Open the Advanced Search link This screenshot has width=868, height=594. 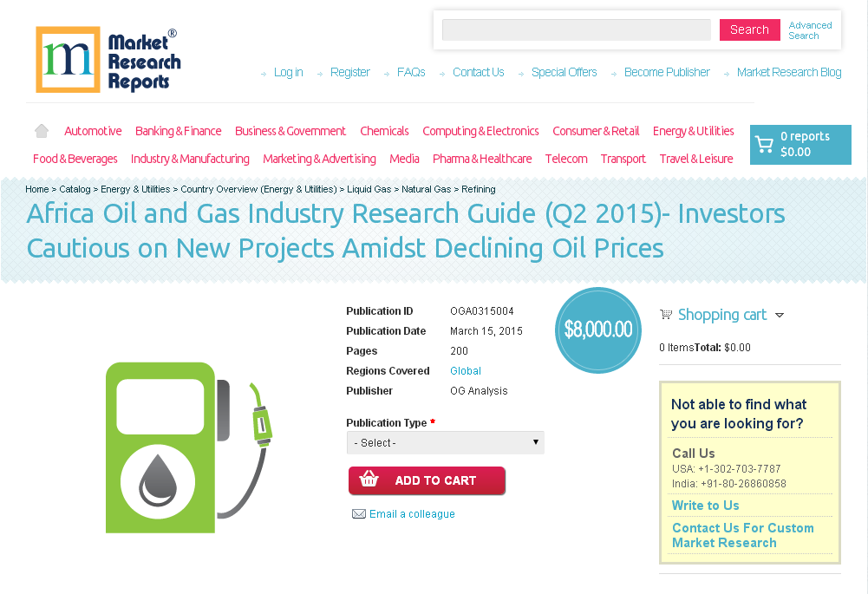(810, 29)
